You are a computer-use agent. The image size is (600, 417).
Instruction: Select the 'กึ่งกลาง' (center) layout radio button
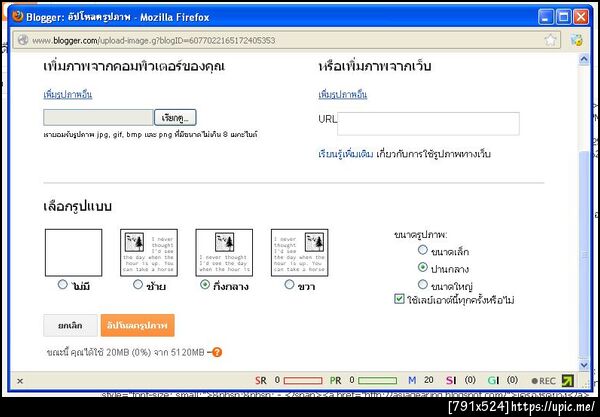(x=205, y=285)
